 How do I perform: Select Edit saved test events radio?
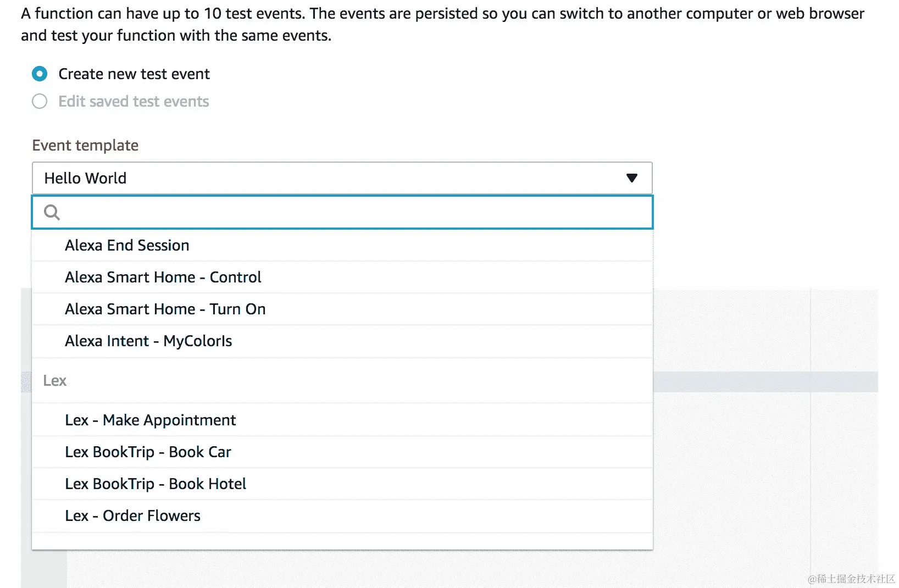(40, 102)
